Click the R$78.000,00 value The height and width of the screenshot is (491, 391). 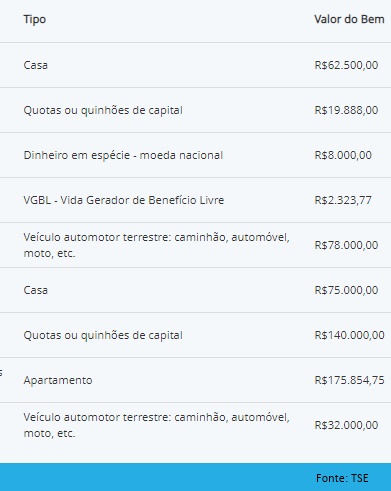click(346, 245)
